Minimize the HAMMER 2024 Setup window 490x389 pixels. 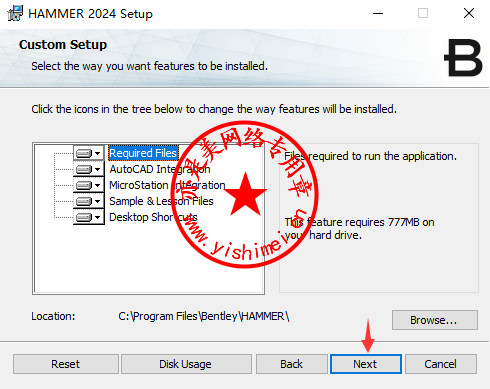[378, 13]
